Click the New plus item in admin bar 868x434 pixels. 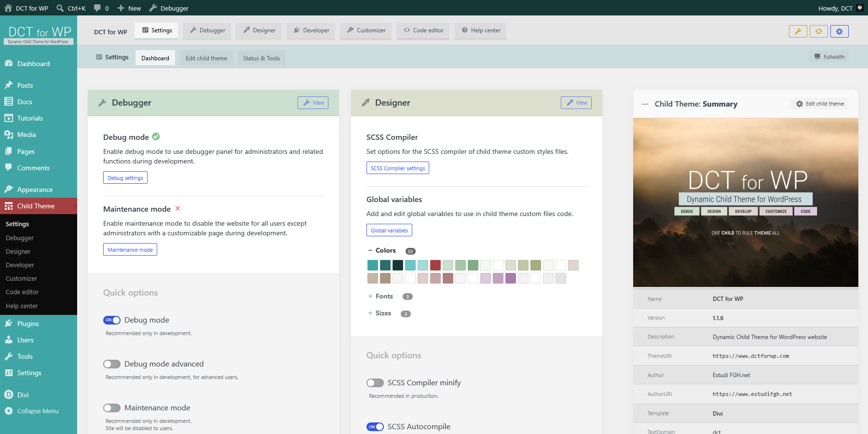129,8
